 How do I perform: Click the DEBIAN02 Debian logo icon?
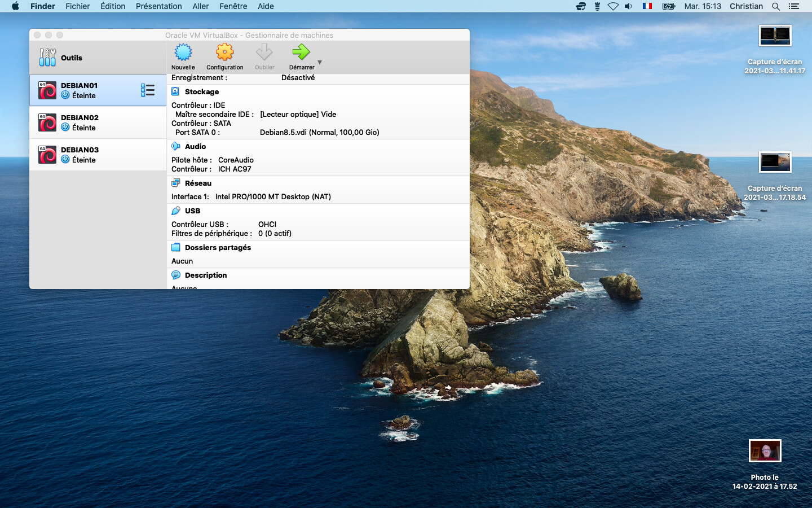(x=47, y=122)
